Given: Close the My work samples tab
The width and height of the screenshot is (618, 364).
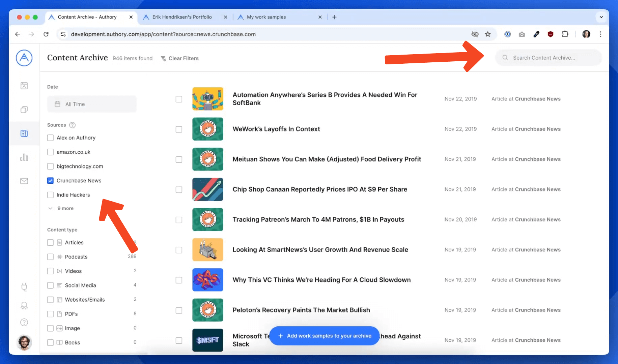Looking at the screenshot, I should pos(320,17).
